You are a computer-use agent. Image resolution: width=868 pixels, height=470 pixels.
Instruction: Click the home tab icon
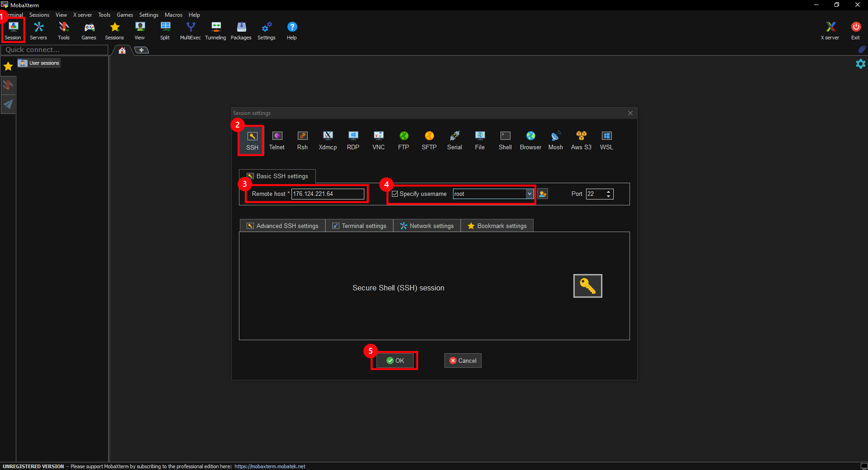122,50
